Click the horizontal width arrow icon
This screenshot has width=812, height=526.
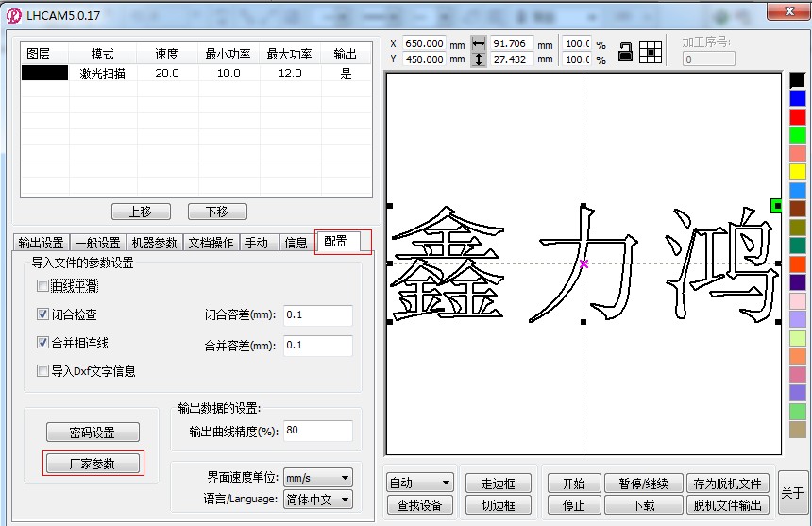pyautogui.click(x=479, y=43)
